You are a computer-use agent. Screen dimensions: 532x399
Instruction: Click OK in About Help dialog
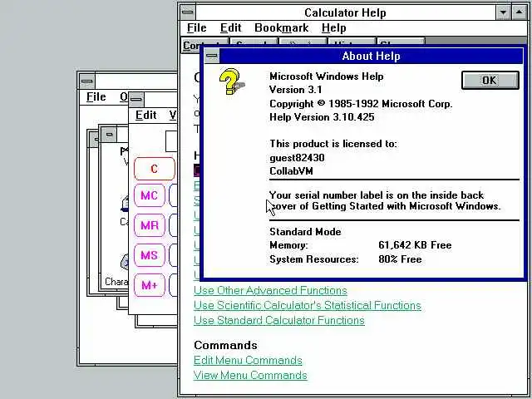[x=490, y=81]
